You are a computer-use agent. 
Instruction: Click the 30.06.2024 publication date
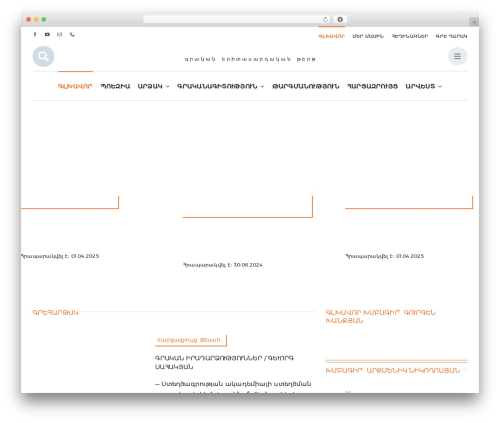[x=248, y=265]
